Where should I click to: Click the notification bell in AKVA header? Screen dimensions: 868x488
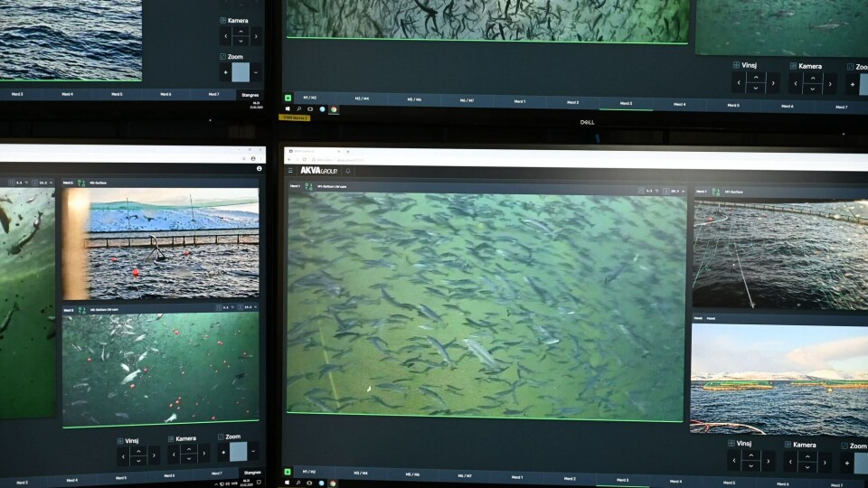click(348, 170)
